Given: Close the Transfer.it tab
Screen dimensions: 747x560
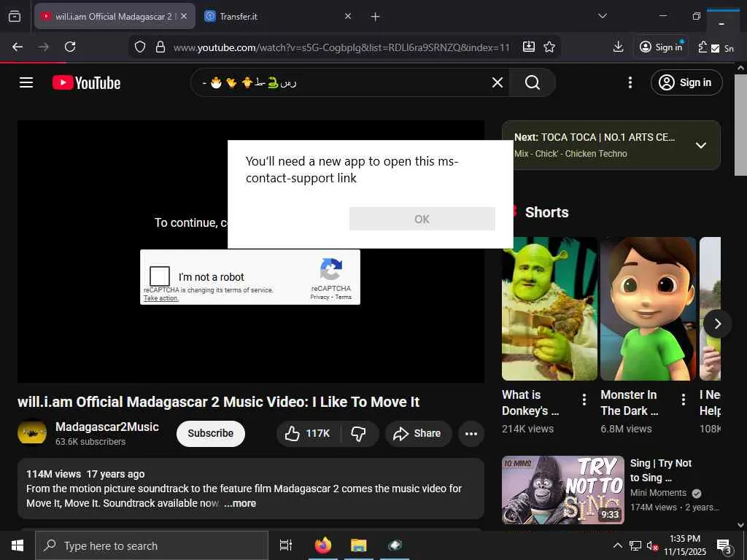Looking at the screenshot, I should pos(348,17).
